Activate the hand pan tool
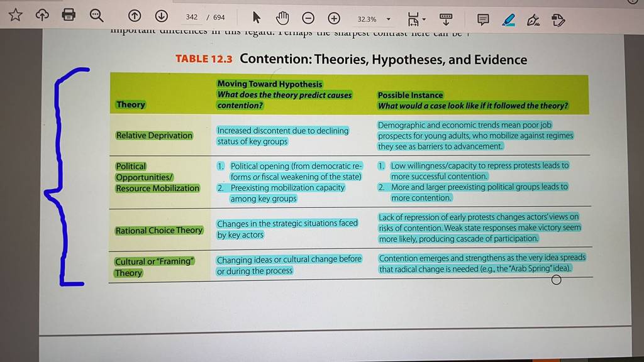The width and height of the screenshot is (644, 362). 282,18
